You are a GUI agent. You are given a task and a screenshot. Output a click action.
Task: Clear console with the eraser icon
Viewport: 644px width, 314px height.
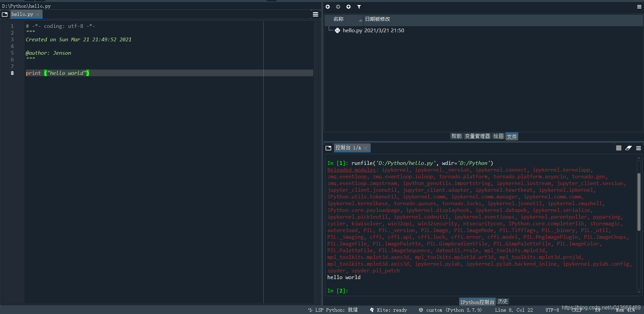click(629, 148)
